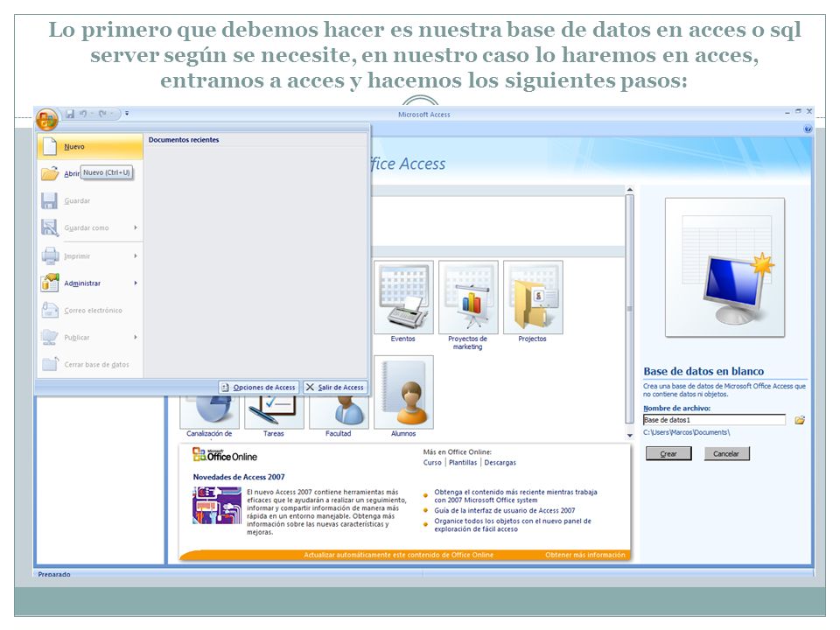The image size is (840, 630).
Task: Click Obtener más información link
Action: pyautogui.click(x=585, y=555)
